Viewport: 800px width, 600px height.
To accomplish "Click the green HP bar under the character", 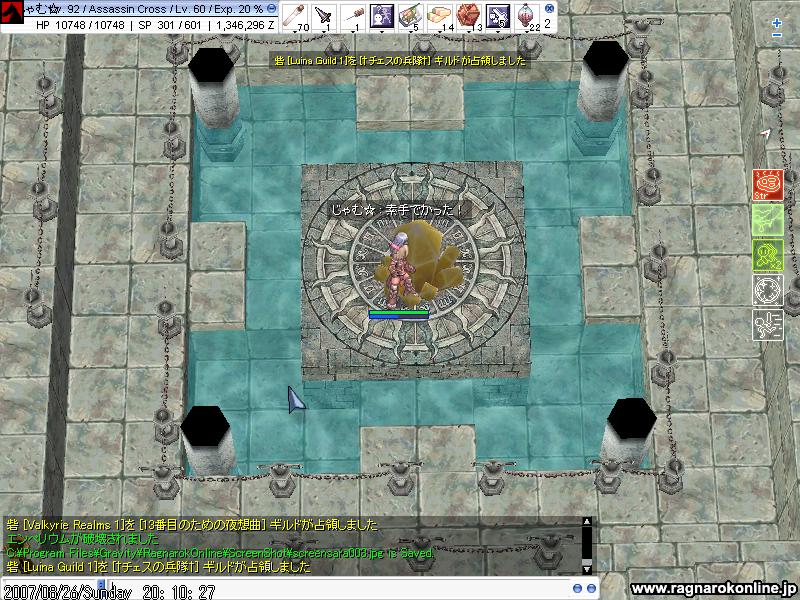I will click(x=398, y=312).
